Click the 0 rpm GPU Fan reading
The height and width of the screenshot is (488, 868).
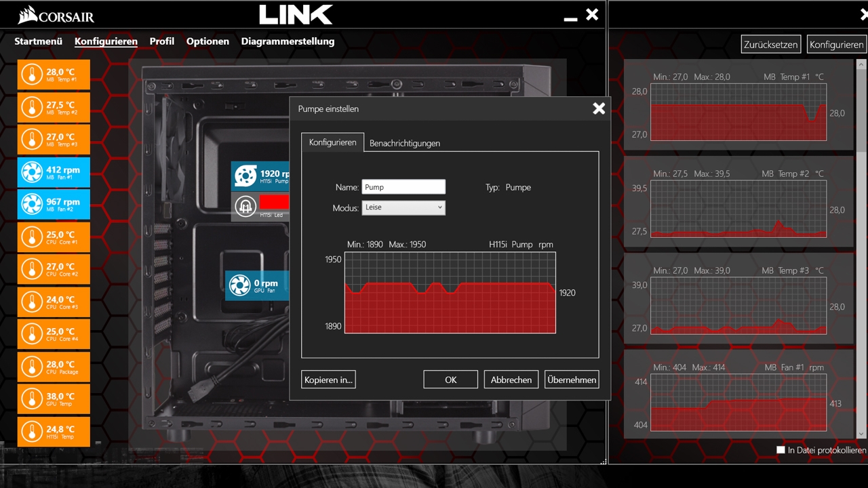pos(266,283)
